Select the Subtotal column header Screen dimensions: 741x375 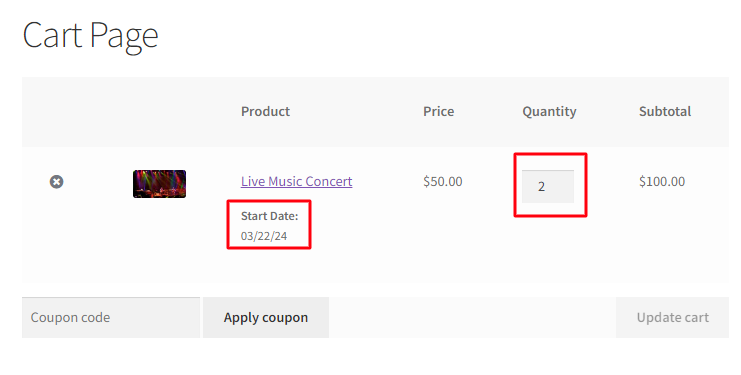(x=665, y=111)
